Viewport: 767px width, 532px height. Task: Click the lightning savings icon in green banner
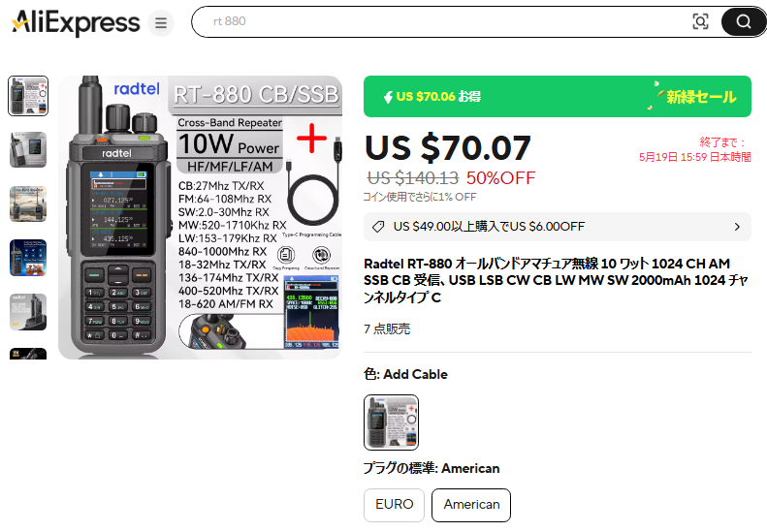point(388,97)
